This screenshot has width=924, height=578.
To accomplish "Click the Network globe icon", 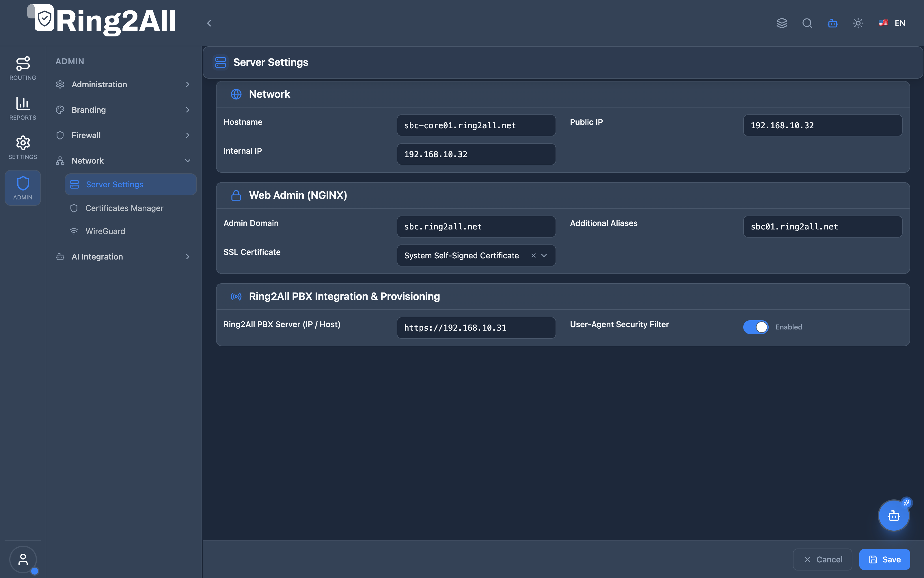I will tap(236, 94).
